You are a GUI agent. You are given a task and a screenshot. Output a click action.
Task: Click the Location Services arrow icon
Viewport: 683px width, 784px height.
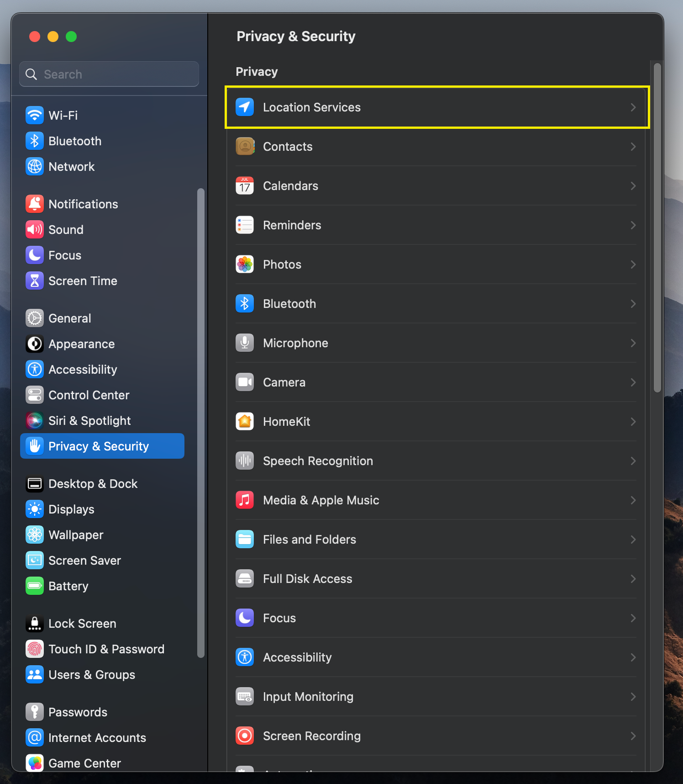click(245, 107)
